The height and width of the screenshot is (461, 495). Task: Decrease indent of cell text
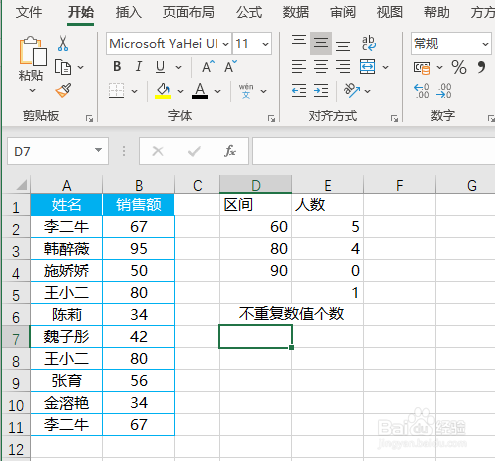coord(299,91)
